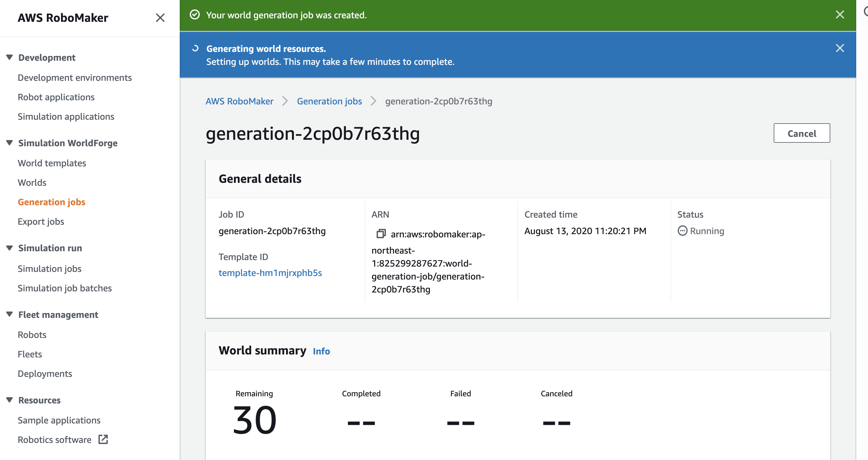The image size is (868, 460).
Task: Click Info link next to World summary
Action: pyautogui.click(x=321, y=351)
